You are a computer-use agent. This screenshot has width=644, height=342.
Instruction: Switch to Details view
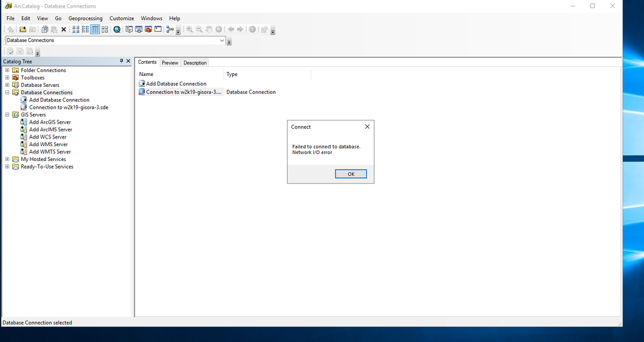click(x=95, y=29)
